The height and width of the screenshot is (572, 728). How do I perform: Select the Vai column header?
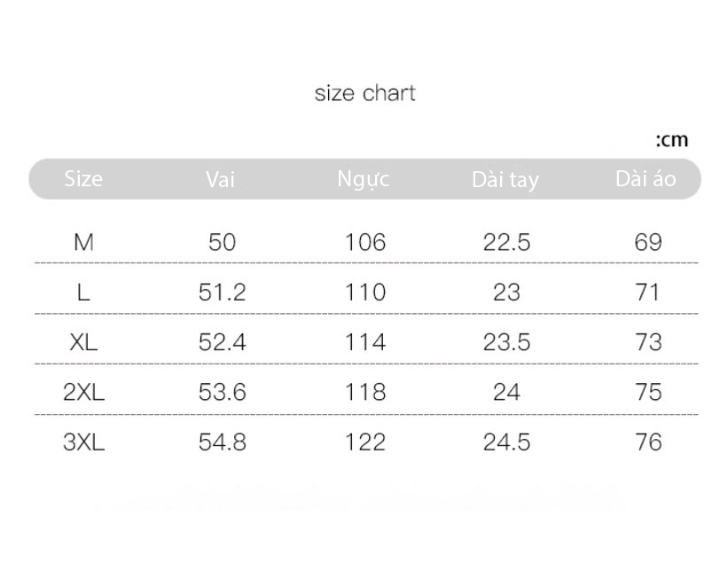click(x=221, y=179)
